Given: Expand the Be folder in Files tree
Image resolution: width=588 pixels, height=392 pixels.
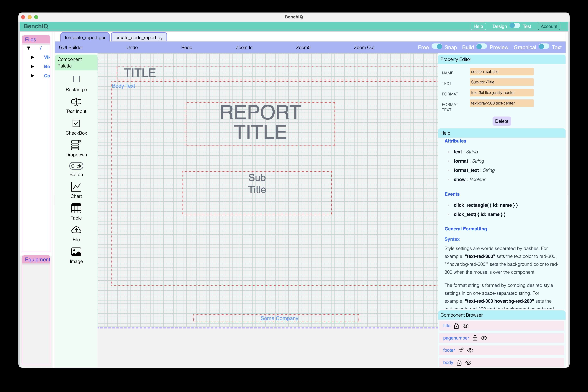Looking at the screenshot, I should 32,66.
